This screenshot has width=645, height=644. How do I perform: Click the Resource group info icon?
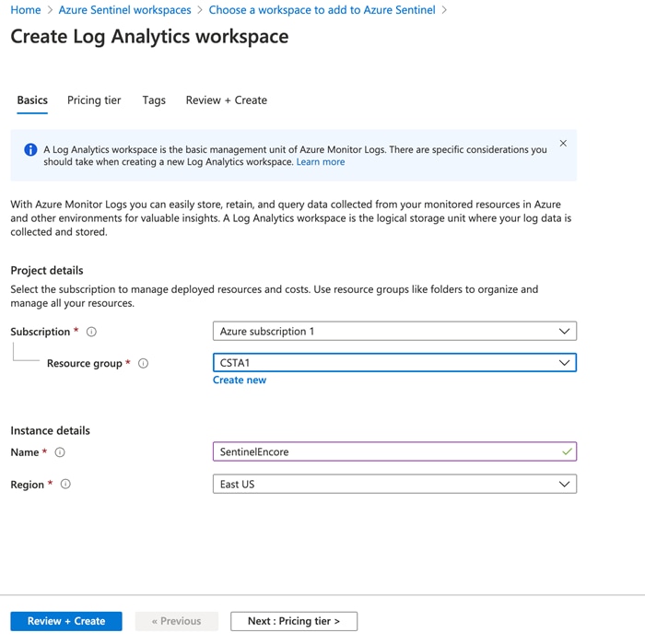coord(143,363)
